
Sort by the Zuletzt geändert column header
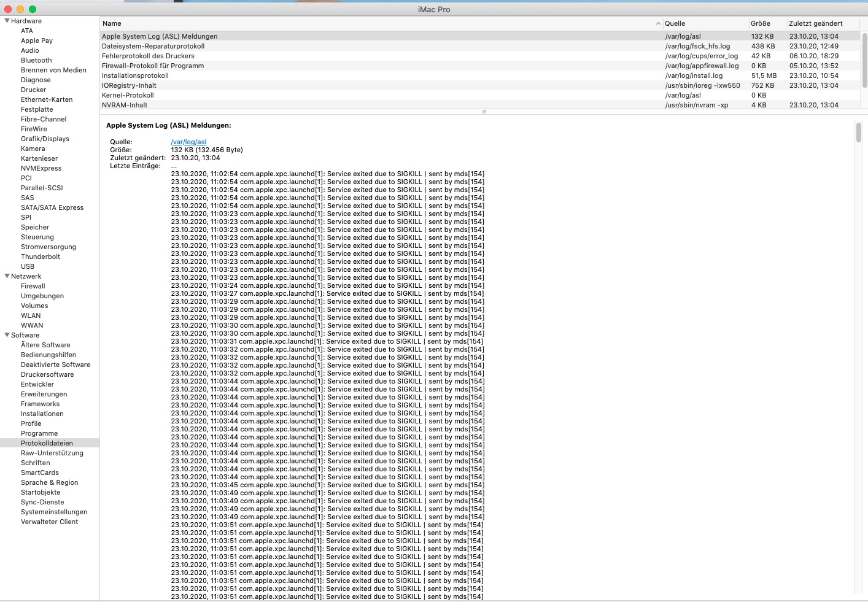[815, 23]
